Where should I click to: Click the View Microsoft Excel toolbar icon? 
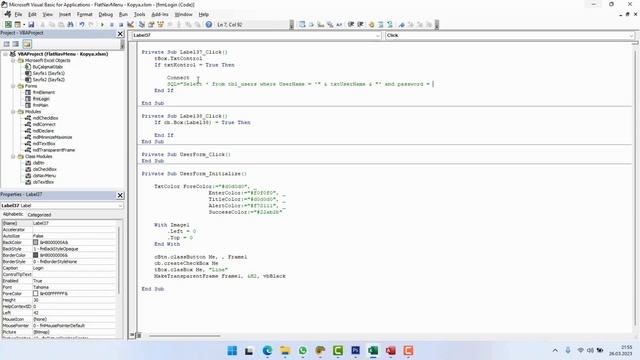8,24
